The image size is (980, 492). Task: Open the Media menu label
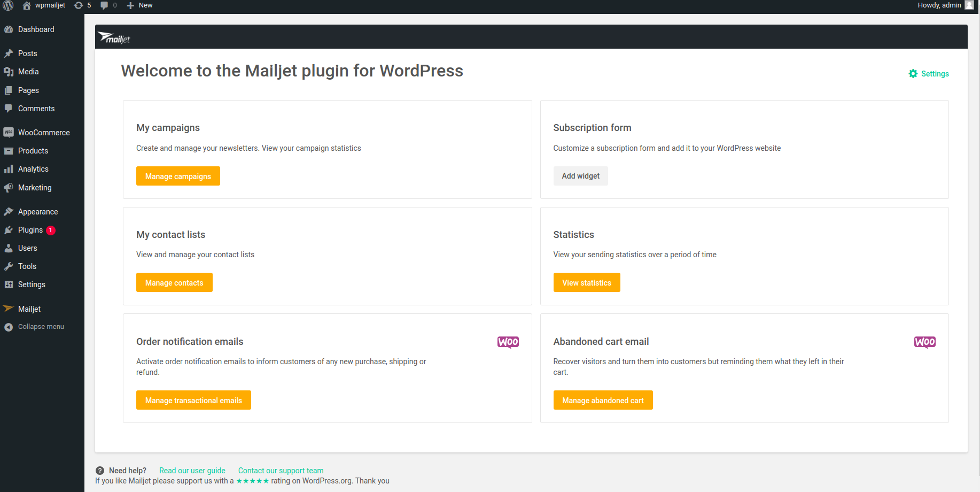pos(28,72)
